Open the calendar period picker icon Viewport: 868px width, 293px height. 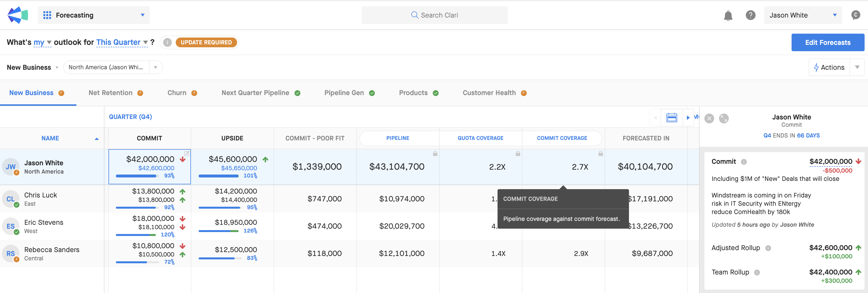[672, 117]
